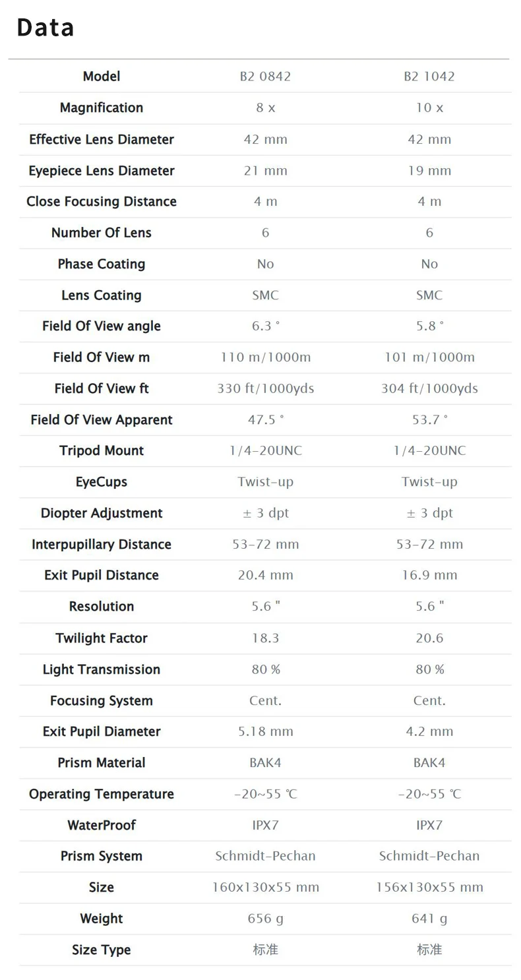
Task: Click the 20.6 twilight factor value
Action: [x=429, y=638]
